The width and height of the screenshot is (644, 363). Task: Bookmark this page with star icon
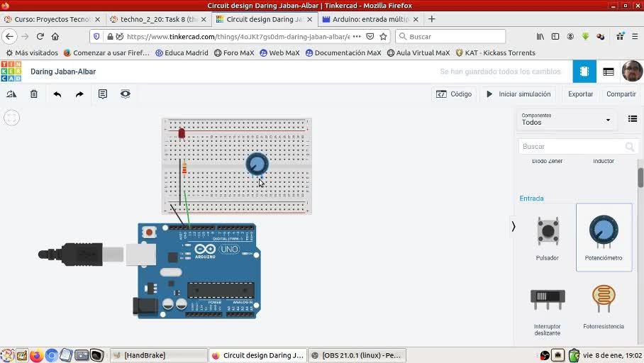[383, 36]
